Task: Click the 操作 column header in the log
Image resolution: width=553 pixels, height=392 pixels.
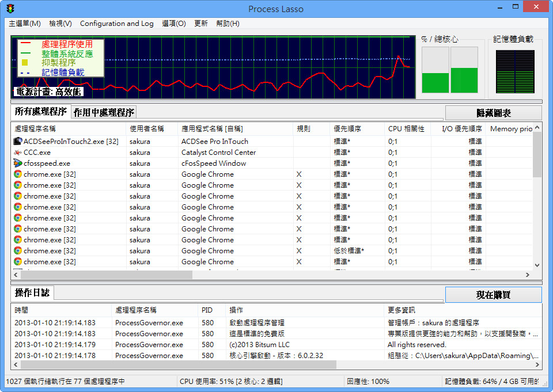Action: coord(305,310)
